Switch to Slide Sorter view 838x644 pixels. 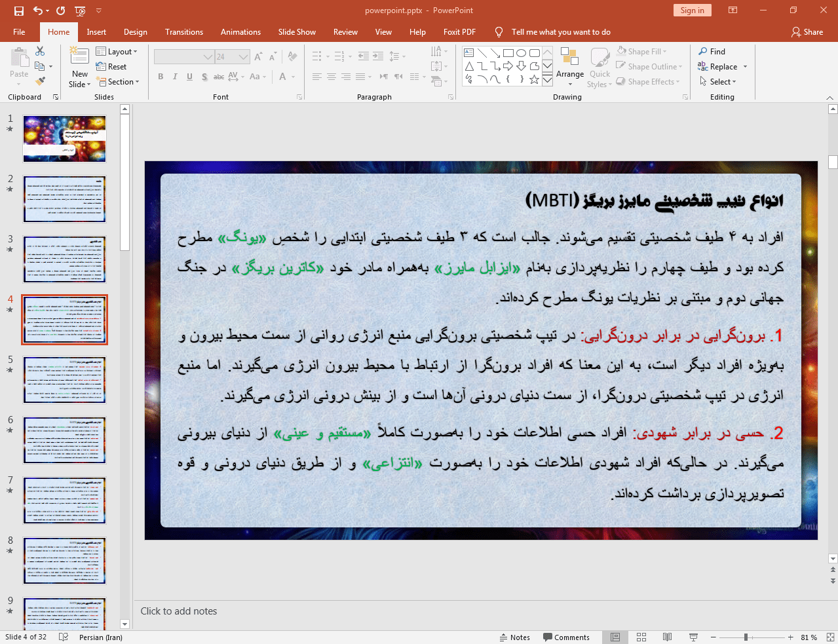click(641, 637)
